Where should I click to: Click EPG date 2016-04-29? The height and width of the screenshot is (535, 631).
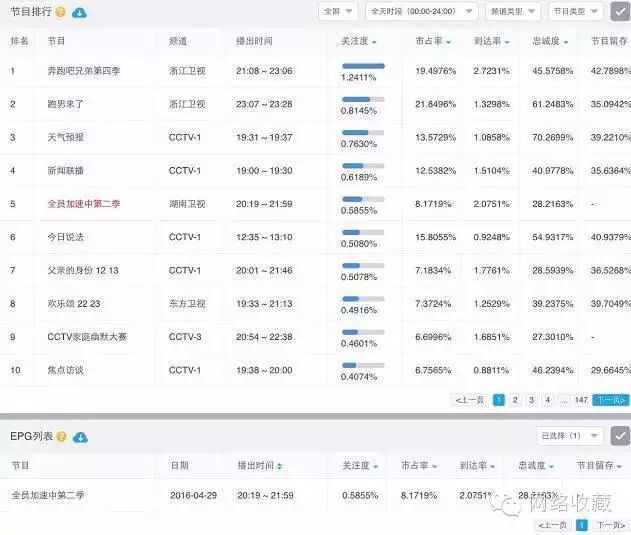[194, 495]
